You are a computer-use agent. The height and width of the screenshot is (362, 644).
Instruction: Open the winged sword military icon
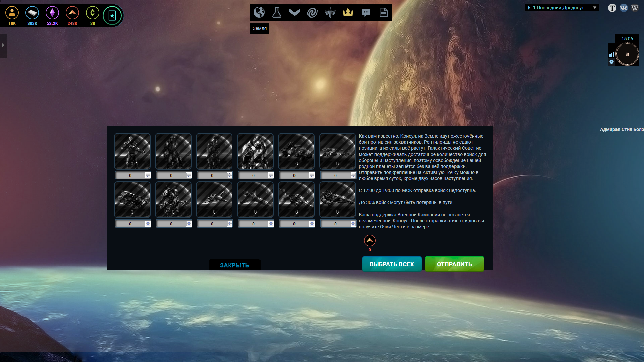[330, 13]
